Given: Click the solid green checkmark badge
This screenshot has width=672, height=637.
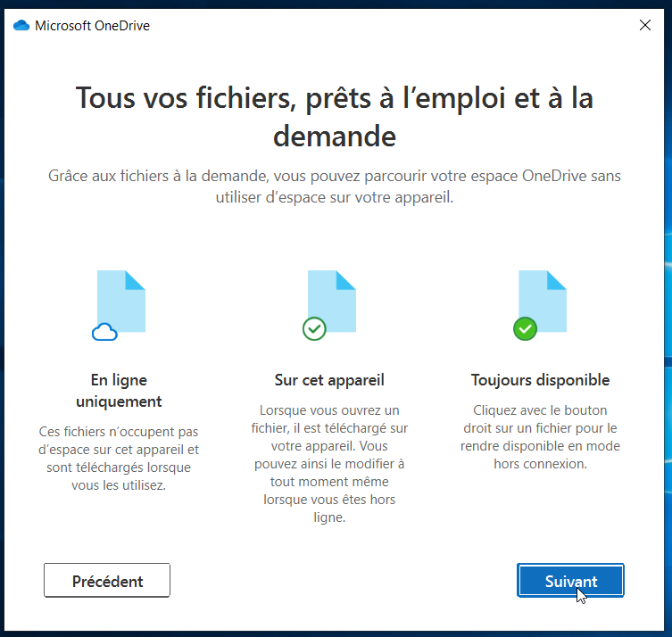Looking at the screenshot, I should pyautogui.click(x=525, y=329).
